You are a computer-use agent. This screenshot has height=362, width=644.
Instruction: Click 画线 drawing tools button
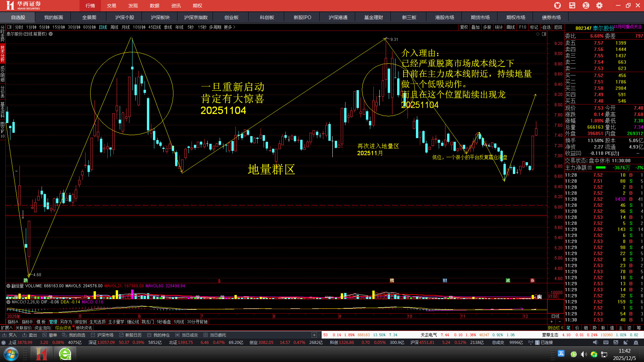511,27
